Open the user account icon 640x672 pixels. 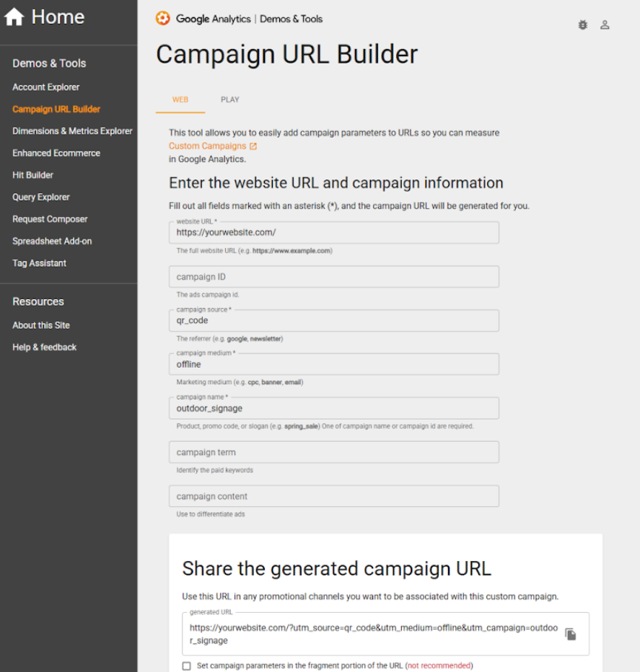pyautogui.click(x=605, y=25)
